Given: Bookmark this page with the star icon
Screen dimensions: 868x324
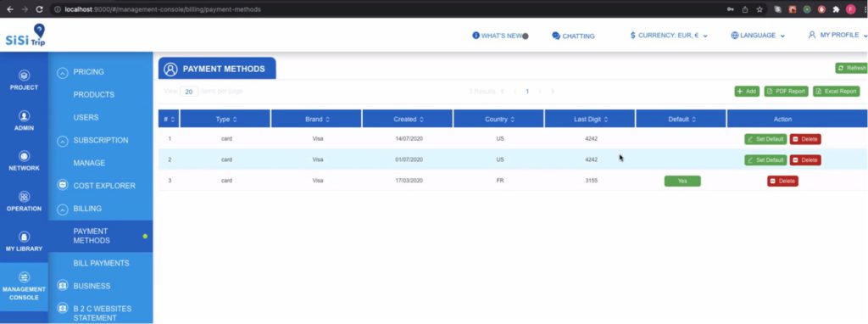Looking at the screenshot, I should pos(759,9).
